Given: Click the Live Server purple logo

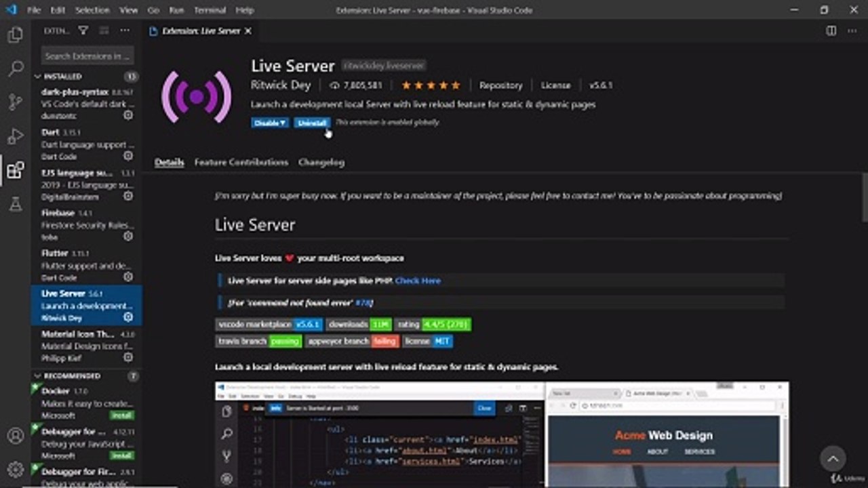Looking at the screenshot, I should tap(197, 97).
